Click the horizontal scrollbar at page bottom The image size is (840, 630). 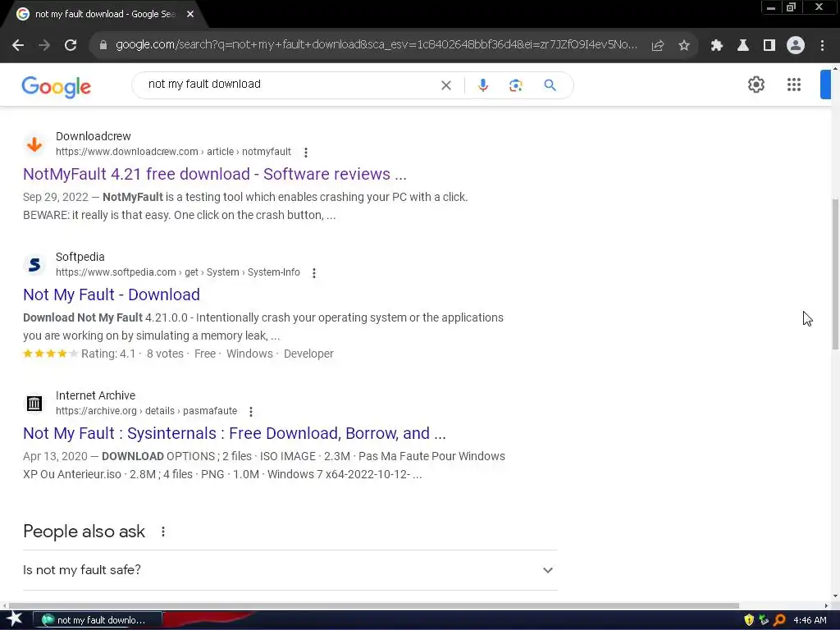tap(373, 605)
